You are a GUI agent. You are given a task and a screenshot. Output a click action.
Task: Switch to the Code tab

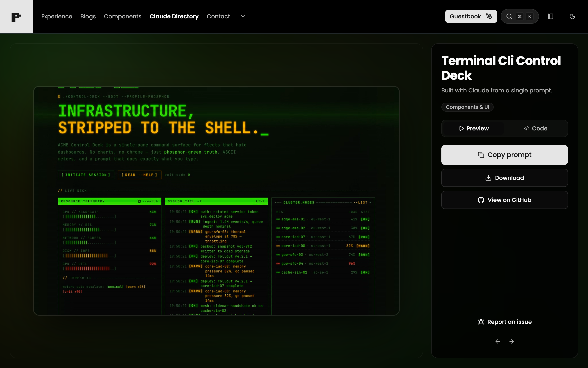[x=536, y=128]
